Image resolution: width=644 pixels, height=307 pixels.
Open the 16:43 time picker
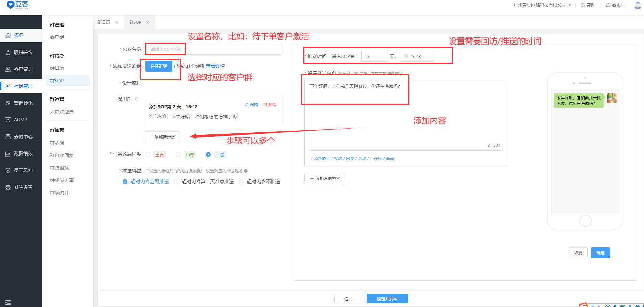[x=417, y=57]
